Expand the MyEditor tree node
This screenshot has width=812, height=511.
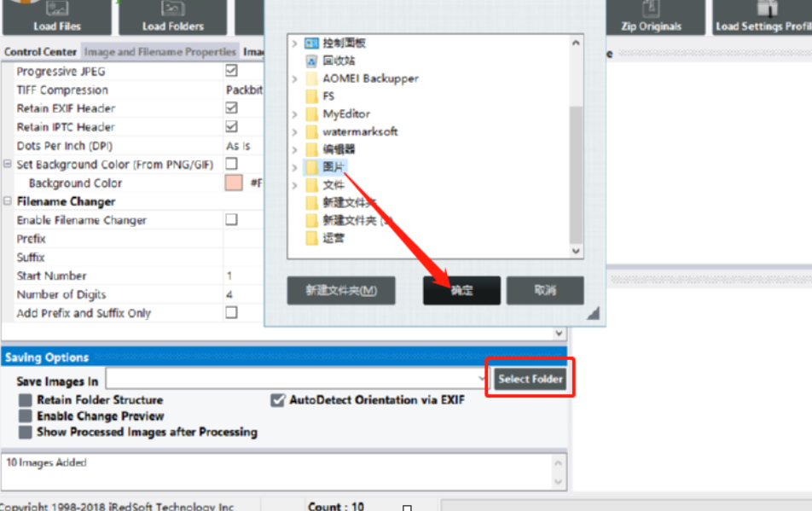pos(294,114)
